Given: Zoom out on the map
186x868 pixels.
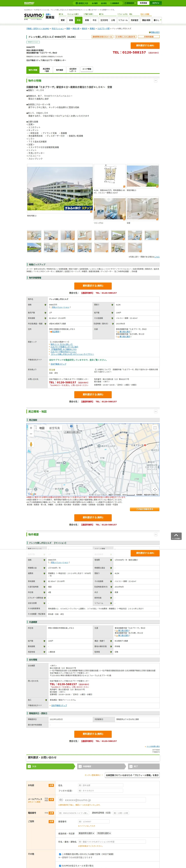Looking at the screenshot, I should (x=31, y=434).
